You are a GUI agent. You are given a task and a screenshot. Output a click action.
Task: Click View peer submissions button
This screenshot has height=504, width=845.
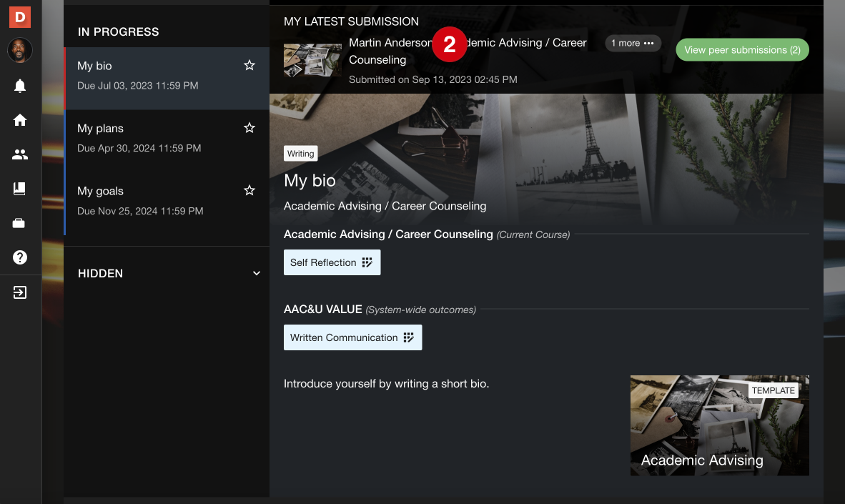[742, 50]
